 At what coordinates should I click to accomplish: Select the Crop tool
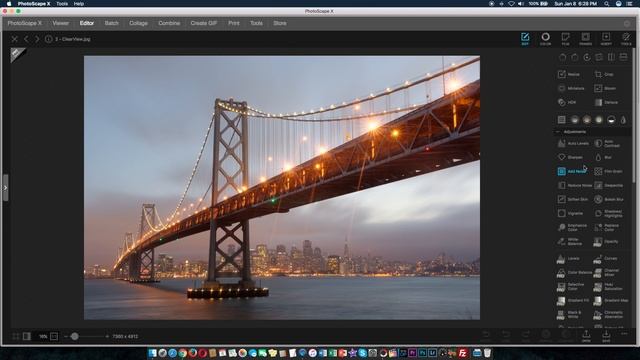[x=605, y=74]
